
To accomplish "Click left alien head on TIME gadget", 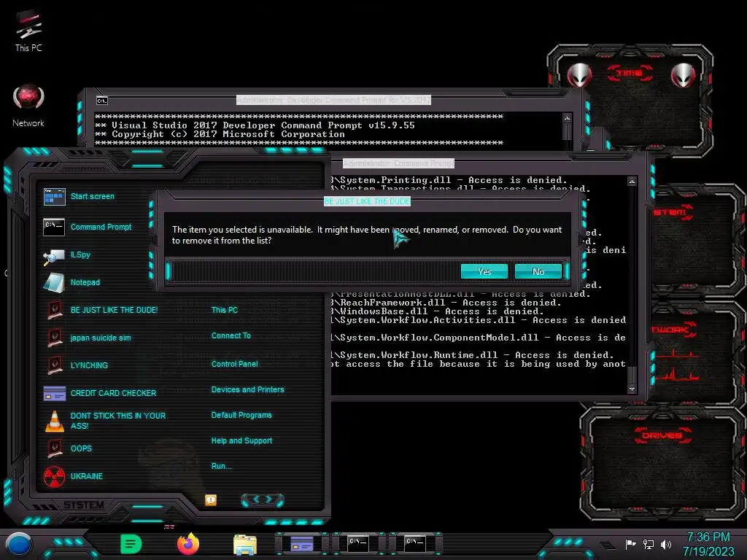I will click(x=580, y=75).
